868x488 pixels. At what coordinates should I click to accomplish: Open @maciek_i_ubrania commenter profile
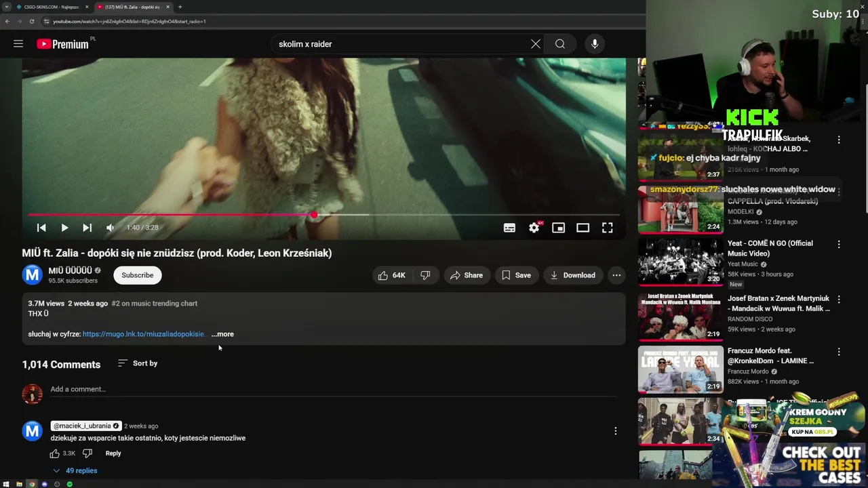pos(85,426)
